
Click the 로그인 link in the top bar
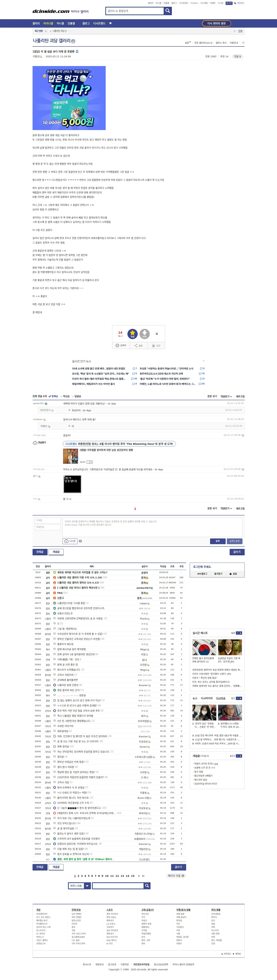[229, 3]
